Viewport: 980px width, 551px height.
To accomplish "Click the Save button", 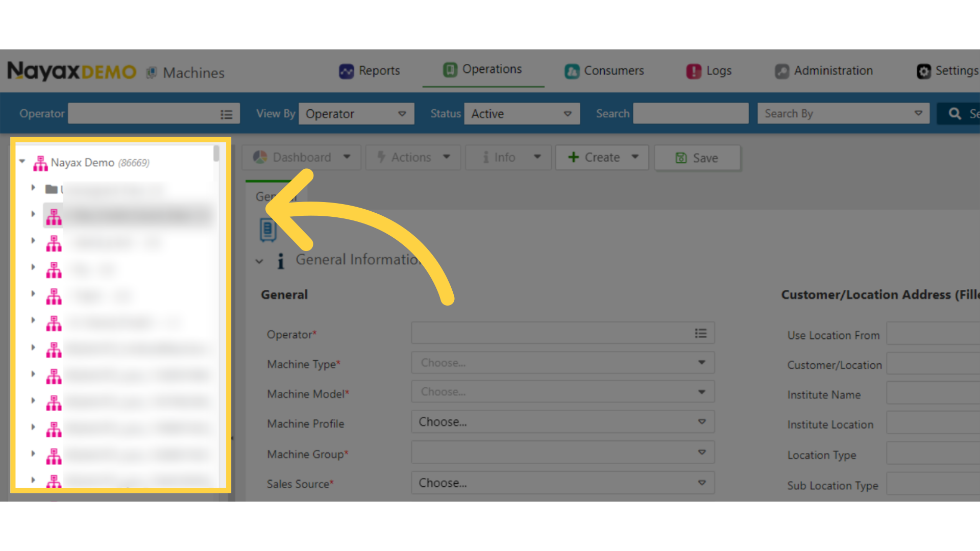I will pyautogui.click(x=697, y=158).
